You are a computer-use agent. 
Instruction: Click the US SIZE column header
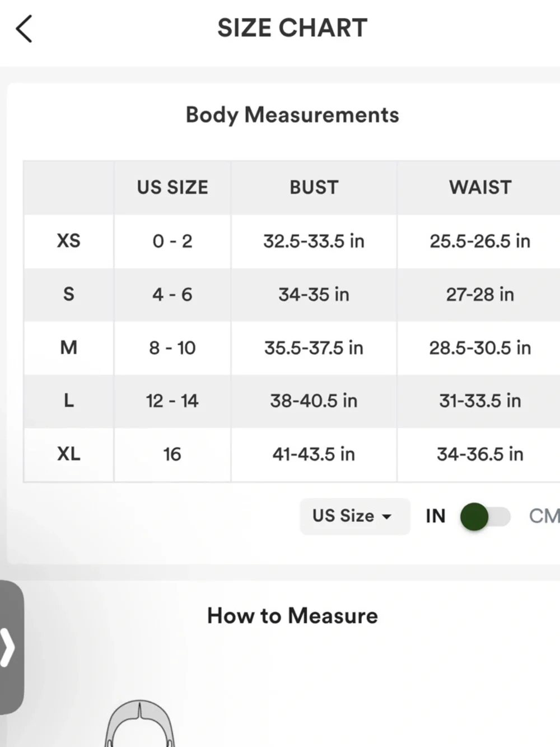[172, 187]
